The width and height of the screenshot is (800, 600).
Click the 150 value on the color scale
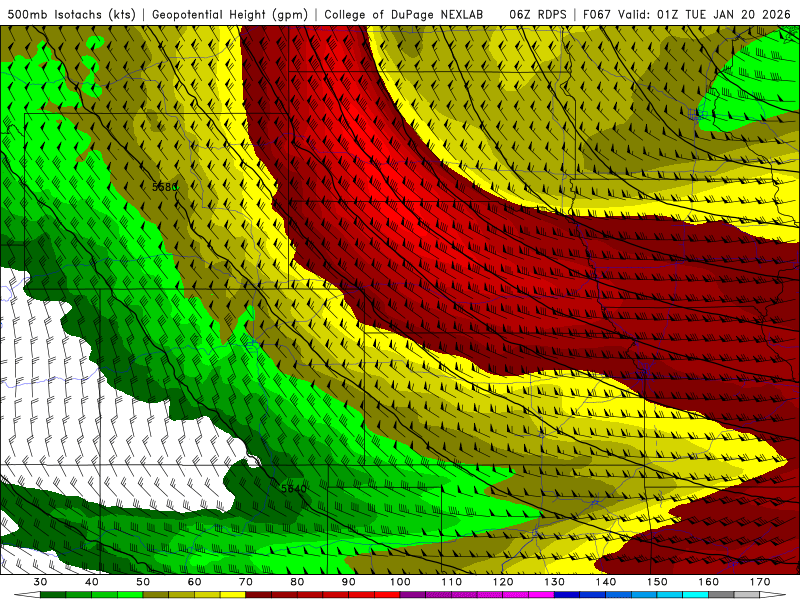(657, 582)
